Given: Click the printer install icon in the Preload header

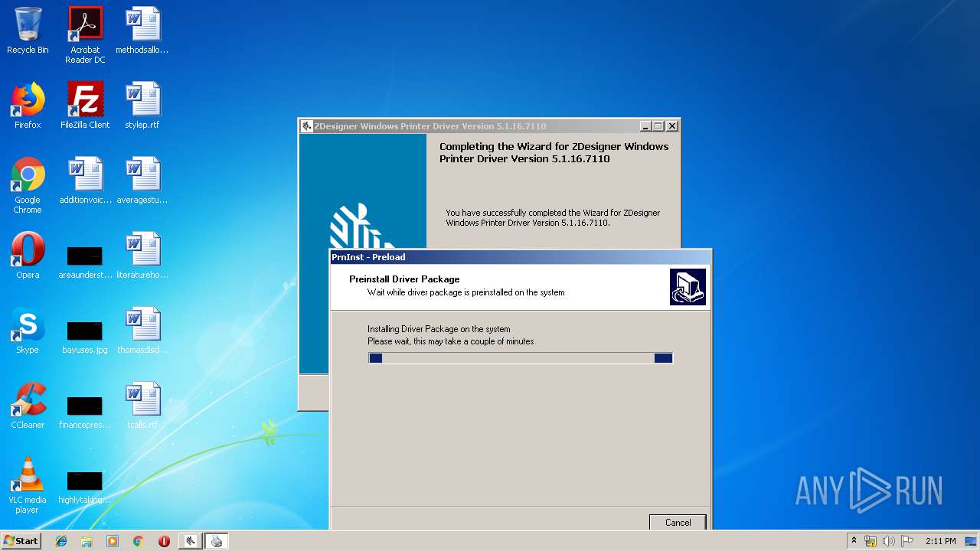Looking at the screenshot, I should pos(688,287).
